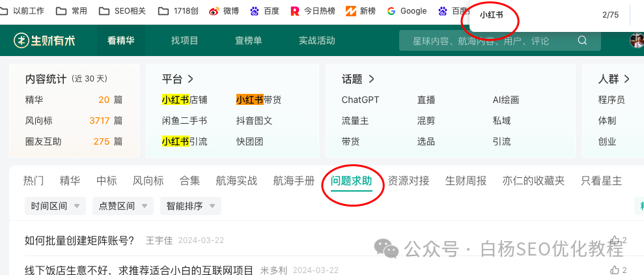Open the 体制 audience link
The image size is (644, 275).
click(x=607, y=121)
